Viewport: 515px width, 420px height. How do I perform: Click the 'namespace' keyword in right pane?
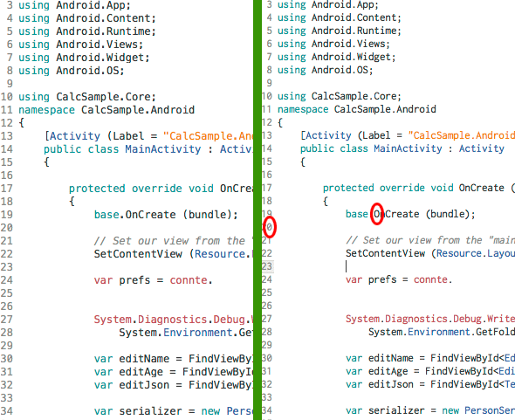click(x=303, y=109)
